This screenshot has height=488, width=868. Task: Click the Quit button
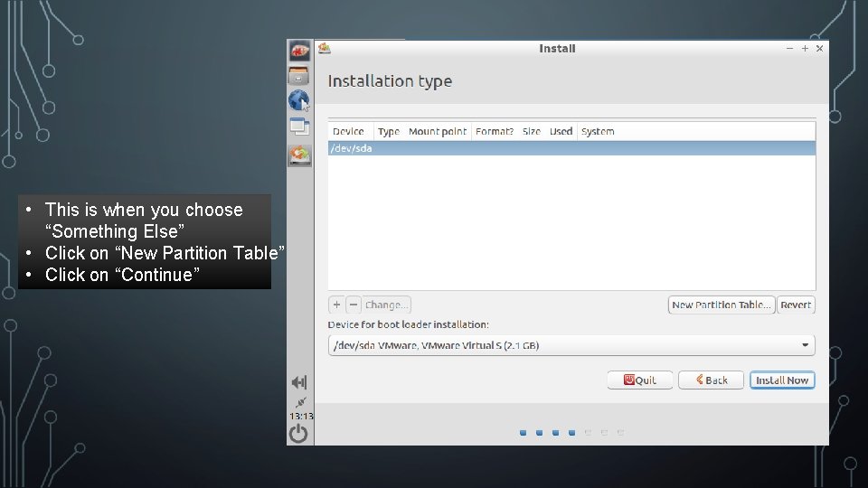pos(640,380)
